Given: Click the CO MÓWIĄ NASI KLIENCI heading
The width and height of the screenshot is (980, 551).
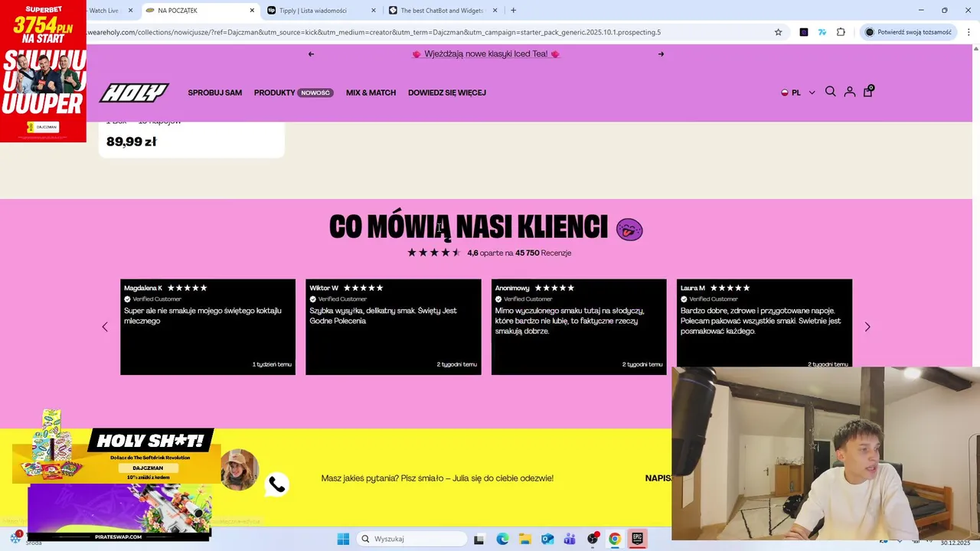Looking at the screenshot, I should pos(469,227).
